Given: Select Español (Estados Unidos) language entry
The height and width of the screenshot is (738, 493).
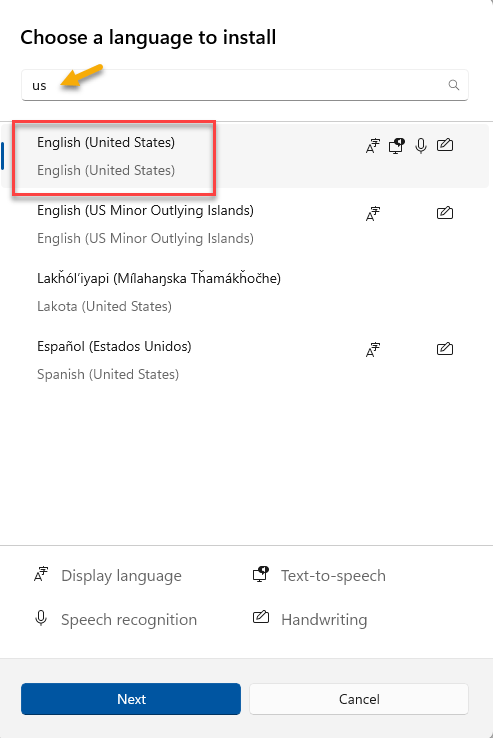Looking at the screenshot, I should pyautogui.click(x=245, y=360).
